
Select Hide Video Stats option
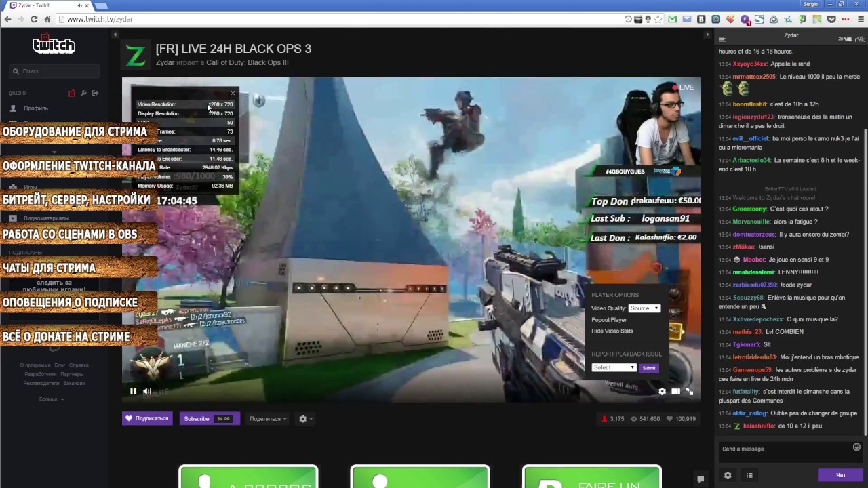click(612, 331)
